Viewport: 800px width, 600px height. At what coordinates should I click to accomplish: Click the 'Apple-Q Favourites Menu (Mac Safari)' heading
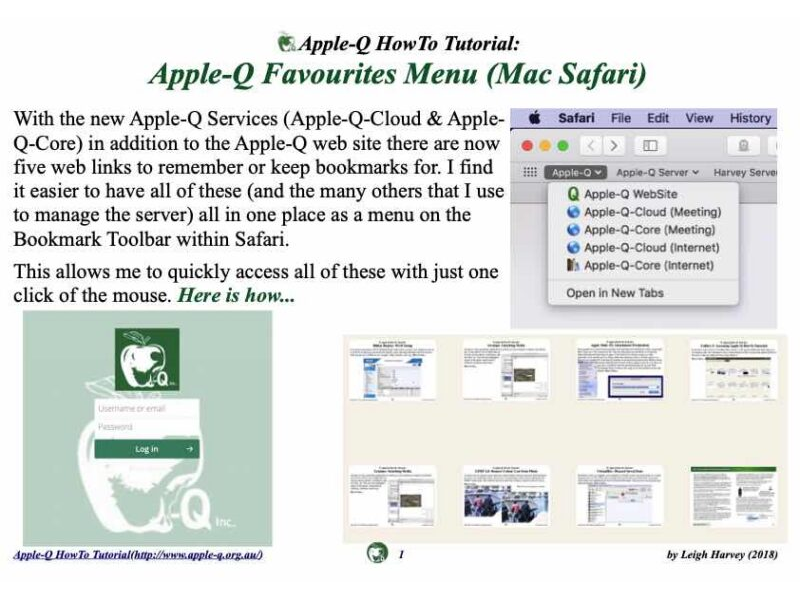point(398,74)
